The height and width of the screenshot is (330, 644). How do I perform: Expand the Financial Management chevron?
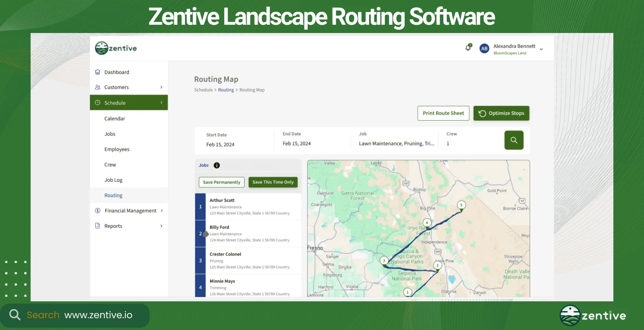[x=161, y=211]
